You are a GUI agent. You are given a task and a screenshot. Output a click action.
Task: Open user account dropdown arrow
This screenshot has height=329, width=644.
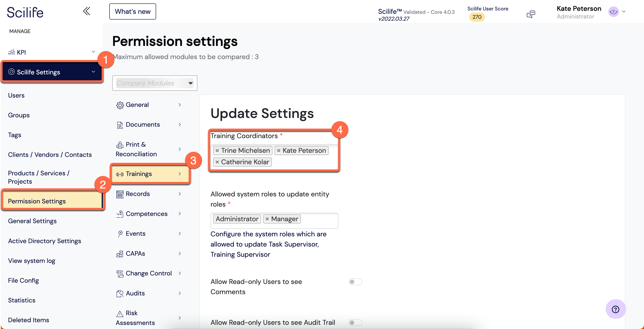point(624,11)
